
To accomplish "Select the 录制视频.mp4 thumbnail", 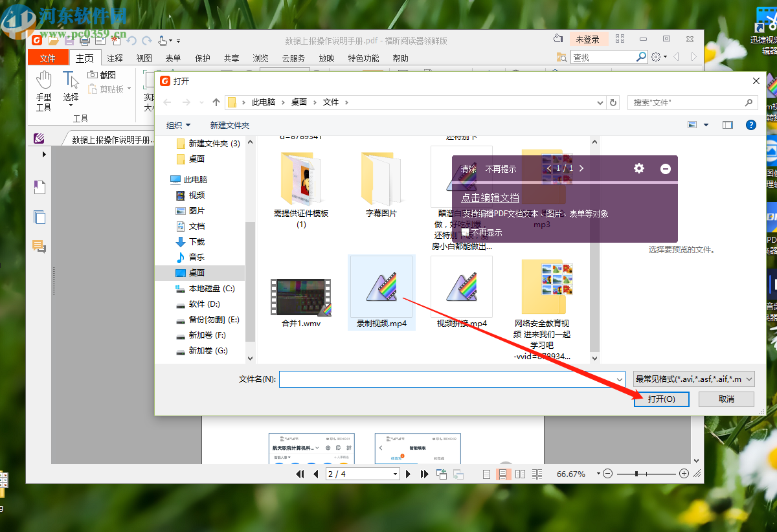I will point(381,287).
